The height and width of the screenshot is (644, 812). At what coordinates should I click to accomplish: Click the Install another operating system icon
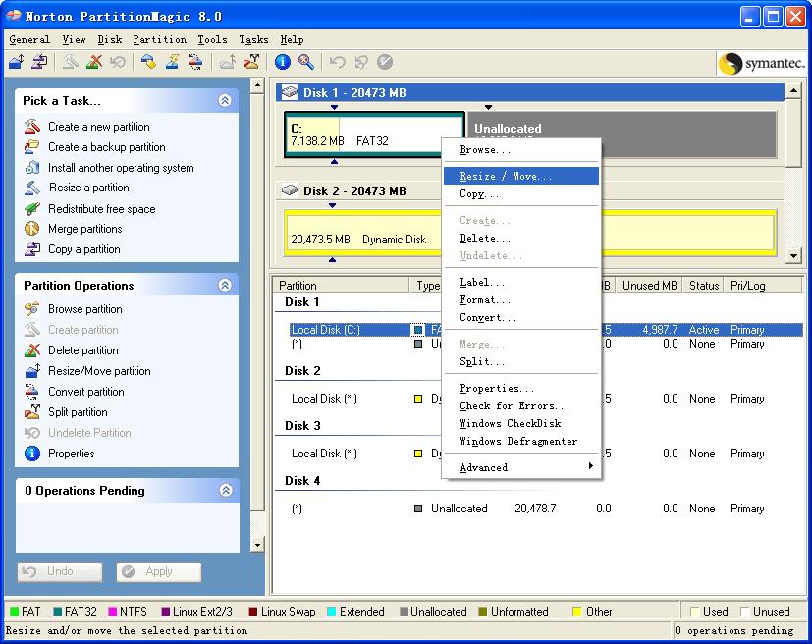click(x=31, y=168)
